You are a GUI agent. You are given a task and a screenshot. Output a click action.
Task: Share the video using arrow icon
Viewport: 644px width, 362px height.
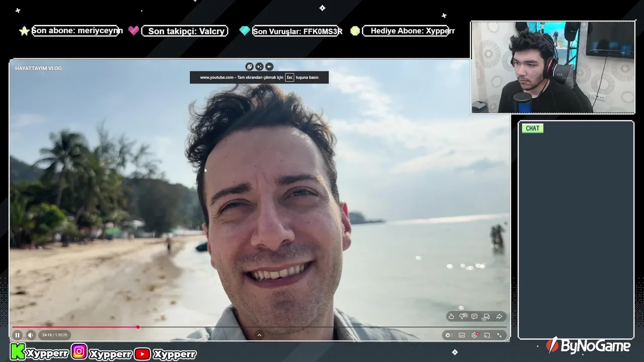click(499, 316)
